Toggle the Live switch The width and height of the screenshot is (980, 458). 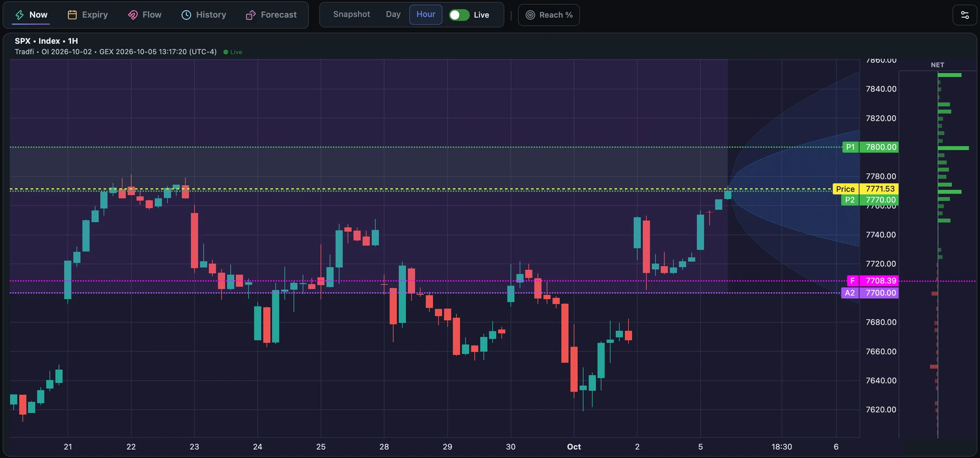click(459, 15)
